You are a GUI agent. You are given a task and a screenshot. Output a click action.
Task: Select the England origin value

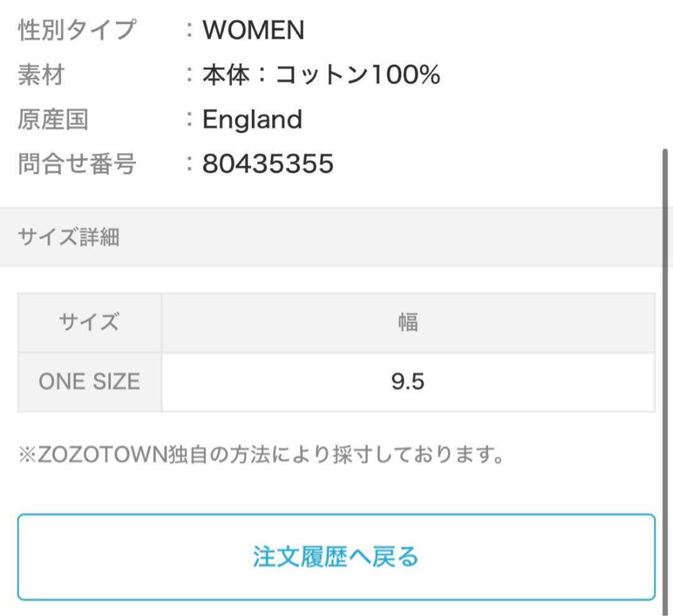click(252, 119)
